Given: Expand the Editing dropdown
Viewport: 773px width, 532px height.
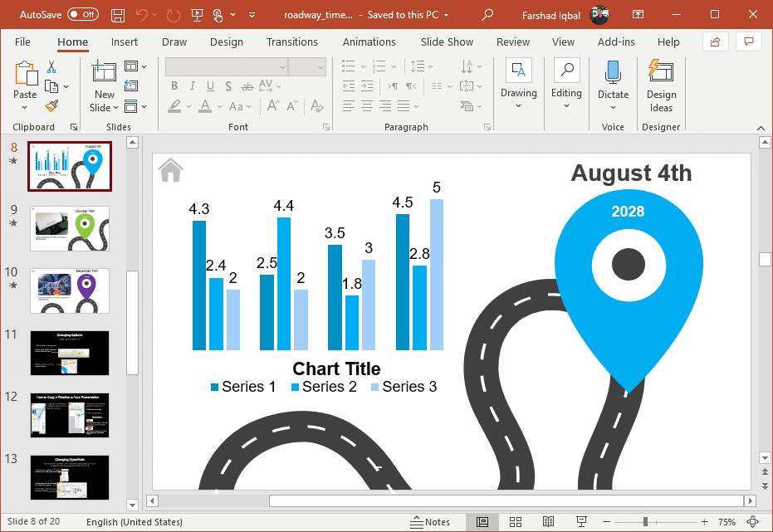Looking at the screenshot, I should tap(566, 105).
